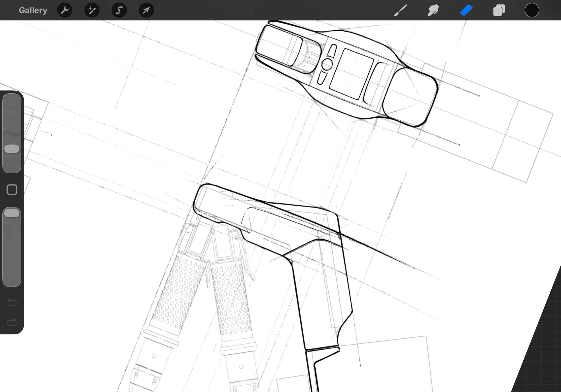Select the Paint brush tool
Viewport: 561px width, 392px height.
pyautogui.click(x=401, y=10)
